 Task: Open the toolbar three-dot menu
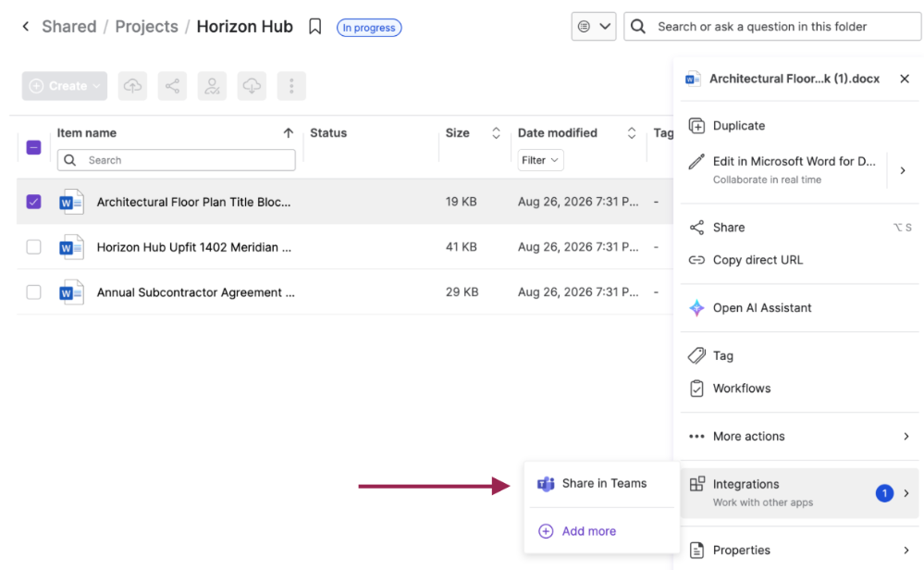pyautogui.click(x=291, y=86)
